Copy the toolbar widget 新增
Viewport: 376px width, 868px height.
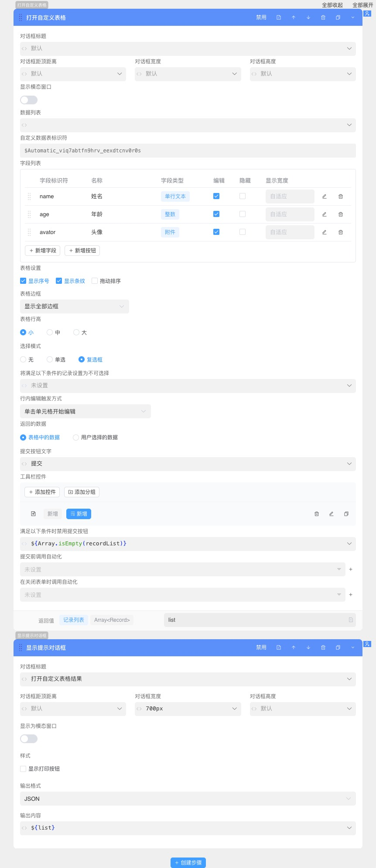coord(346,514)
